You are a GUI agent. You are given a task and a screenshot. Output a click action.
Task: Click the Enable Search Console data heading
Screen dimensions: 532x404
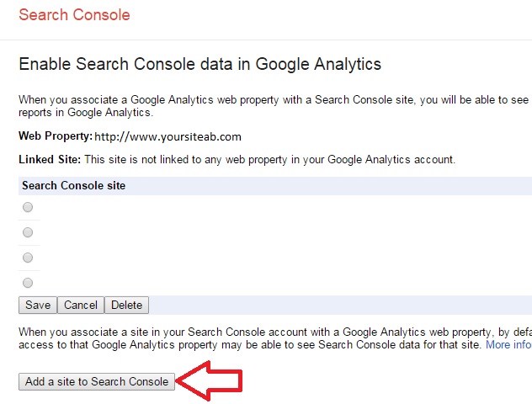[x=199, y=64]
